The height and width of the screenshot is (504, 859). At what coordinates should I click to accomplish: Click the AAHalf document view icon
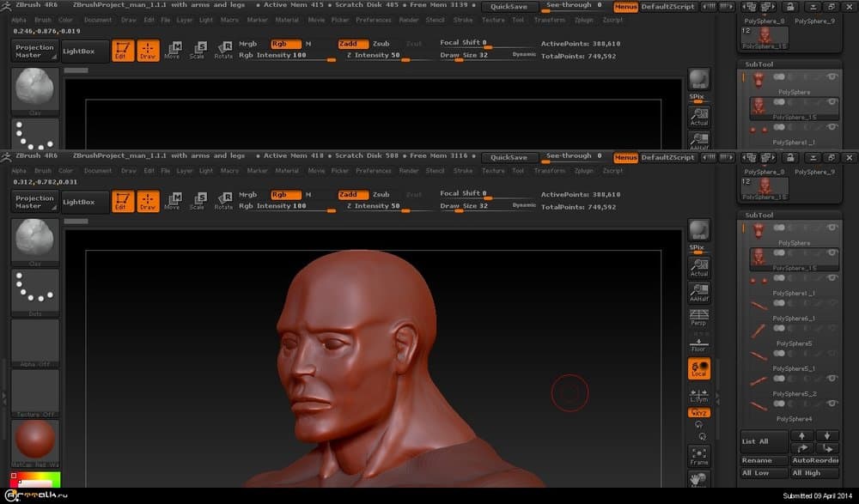click(698, 292)
